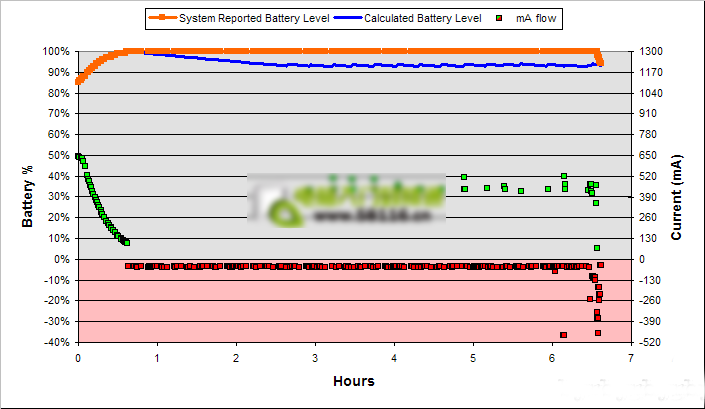Click the 70% battery axis label
The width and height of the screenshot is (705, 409).
pos(58,113)
